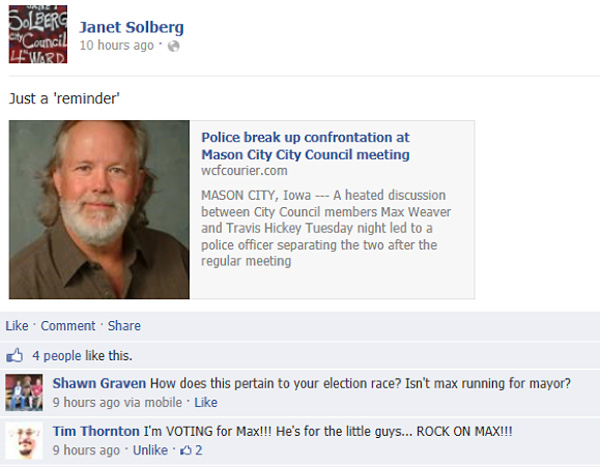The width and height of the screenshot is (600, 467).
Task: Click the thumbs-up icon beside '4 people'
Action: coord(15,355)
